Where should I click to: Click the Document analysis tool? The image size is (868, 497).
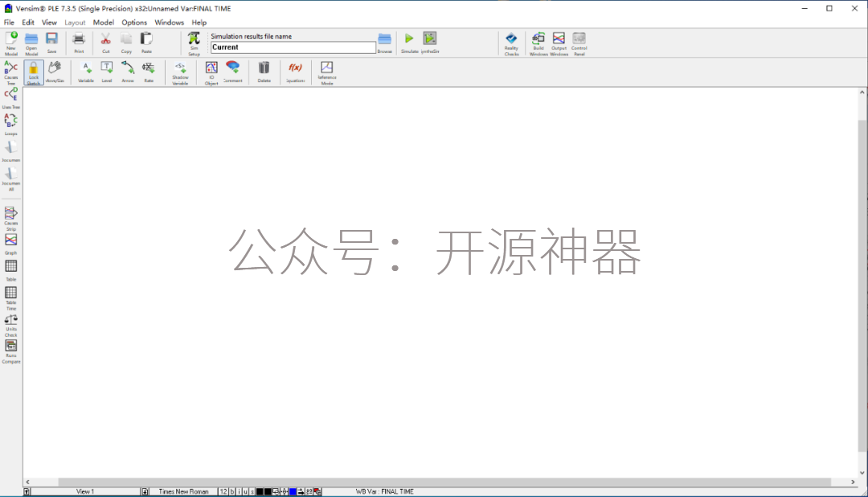coord(11,150)
